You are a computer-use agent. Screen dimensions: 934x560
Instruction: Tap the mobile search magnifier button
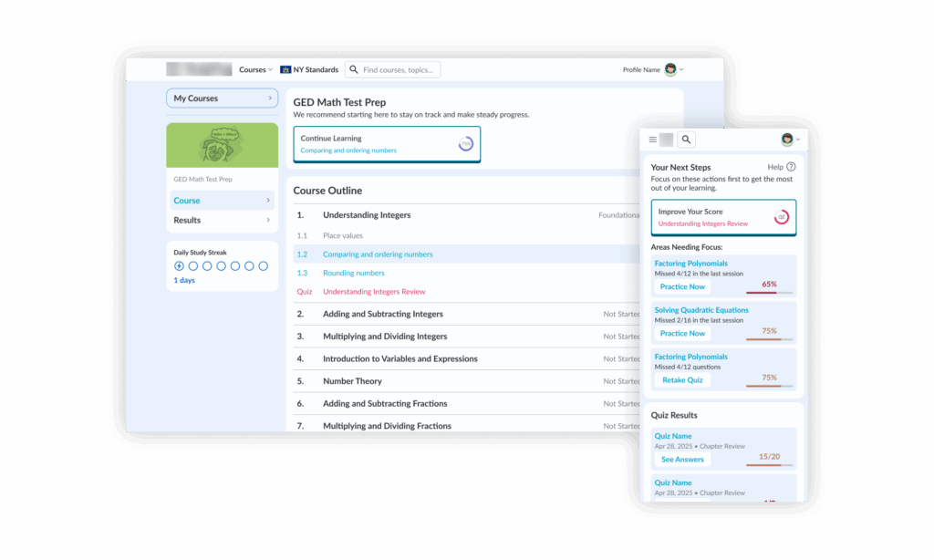tap(687, 140)
